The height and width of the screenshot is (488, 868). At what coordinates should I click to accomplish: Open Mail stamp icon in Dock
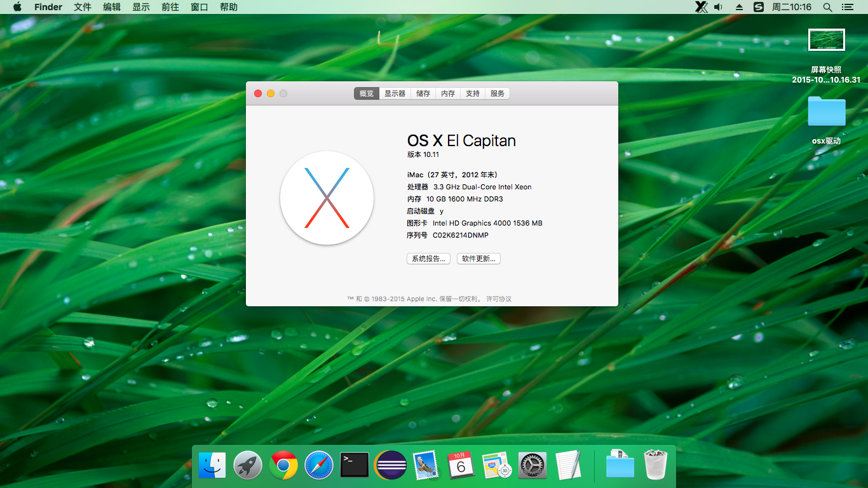pos(426,465)
